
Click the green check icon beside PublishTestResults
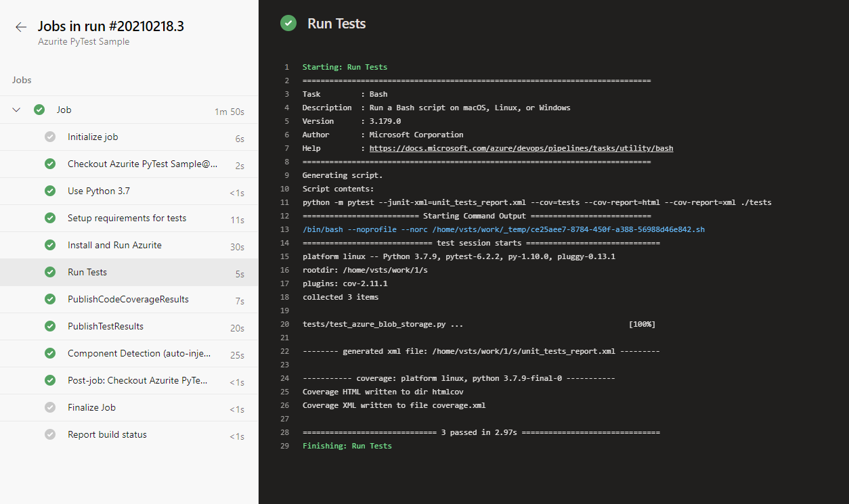(50, 326)
